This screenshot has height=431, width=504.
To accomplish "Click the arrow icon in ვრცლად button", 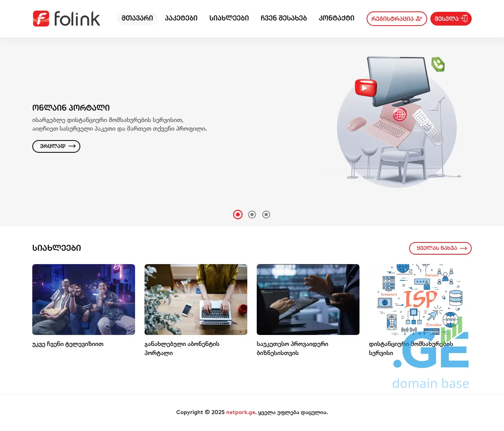I will point(72,146).
